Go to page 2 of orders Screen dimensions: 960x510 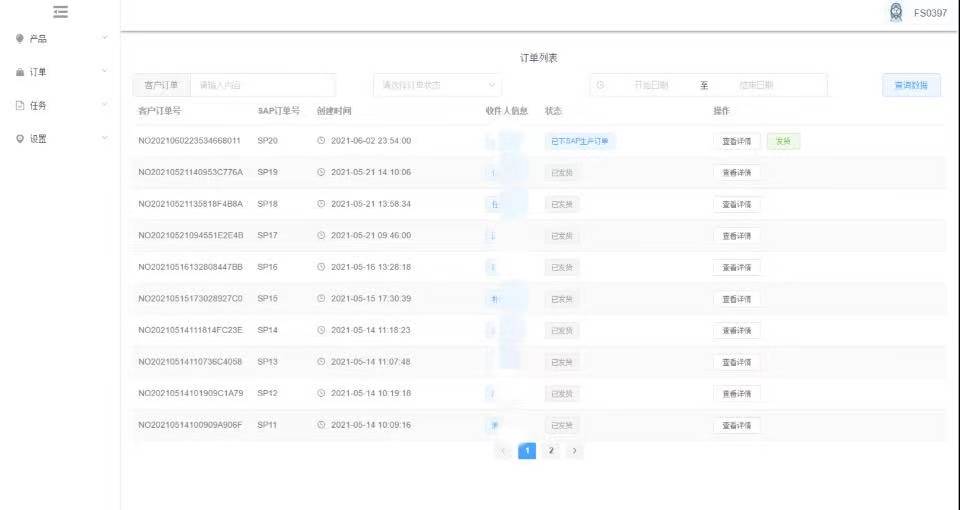[551, 451]
